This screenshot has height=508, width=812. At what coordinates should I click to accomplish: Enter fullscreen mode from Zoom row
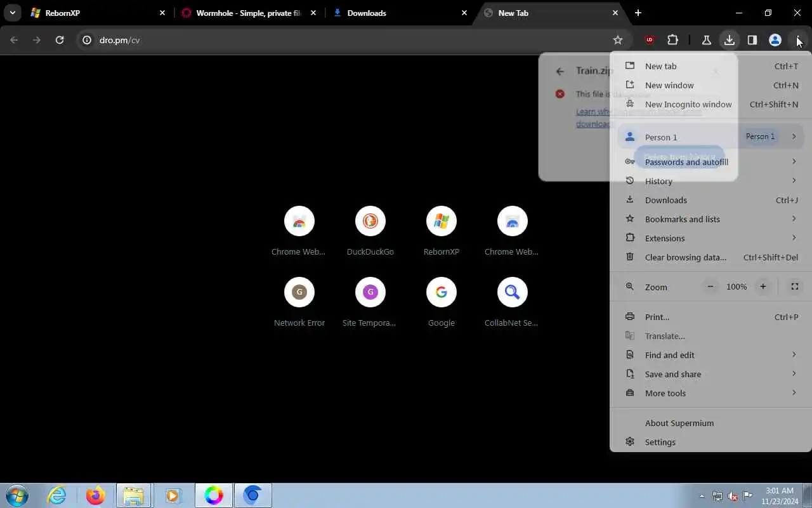794,286
